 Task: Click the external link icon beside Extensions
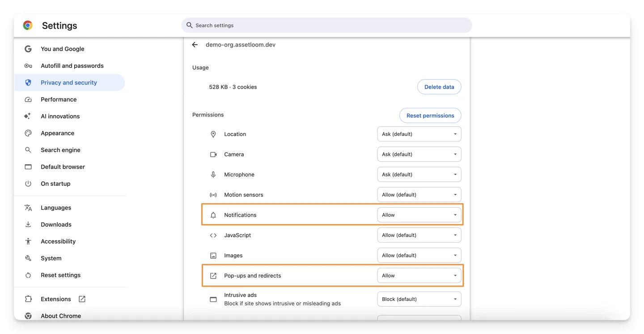[82, 299]
